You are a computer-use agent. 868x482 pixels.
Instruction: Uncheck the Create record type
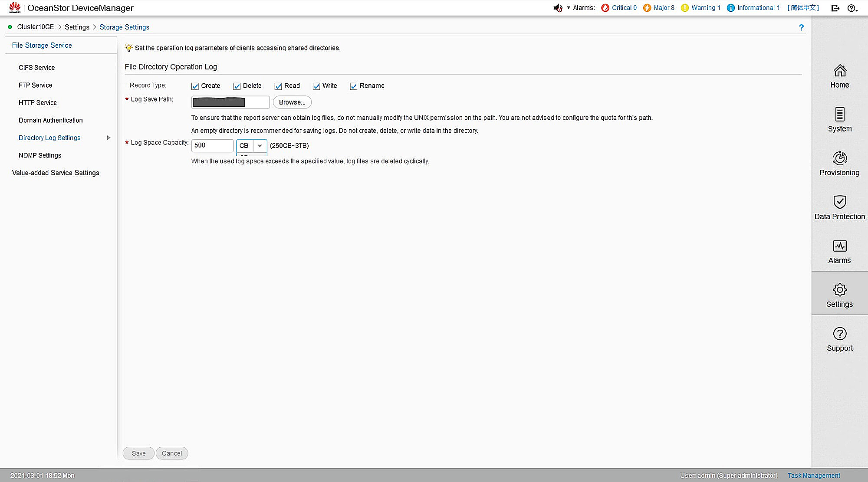click(195, 86)
